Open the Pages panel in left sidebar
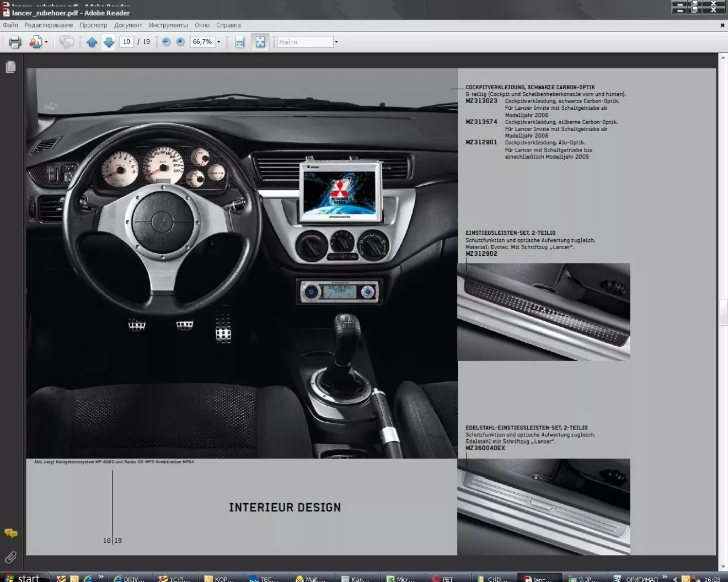 10,67
